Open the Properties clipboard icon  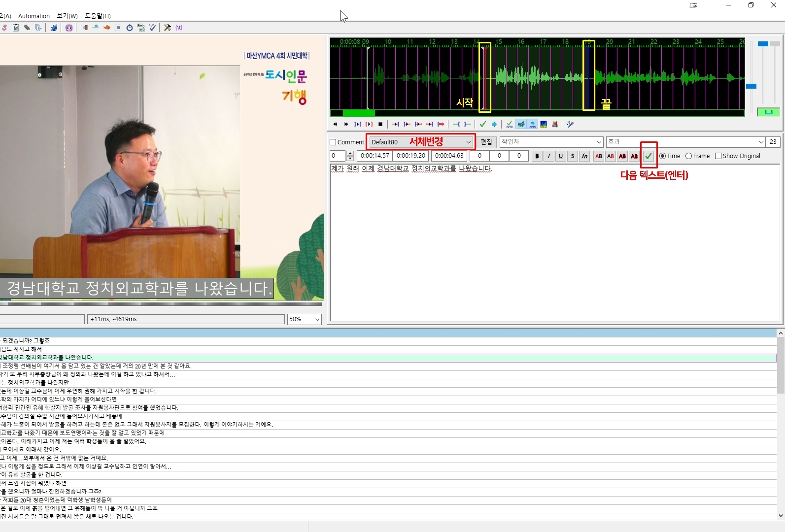click(16, 28)
